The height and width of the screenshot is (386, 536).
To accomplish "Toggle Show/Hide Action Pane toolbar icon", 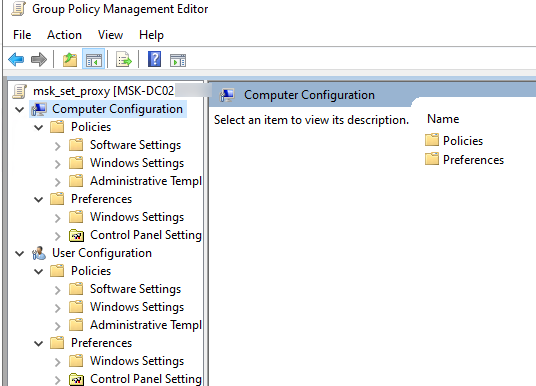I will coord(178,61).
